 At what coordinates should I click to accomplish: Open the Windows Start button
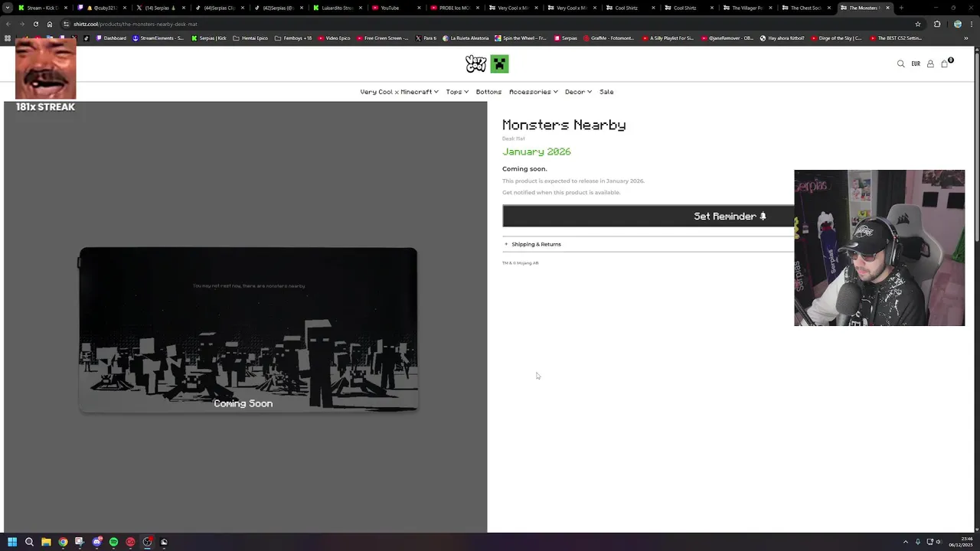tap(12, 542)
